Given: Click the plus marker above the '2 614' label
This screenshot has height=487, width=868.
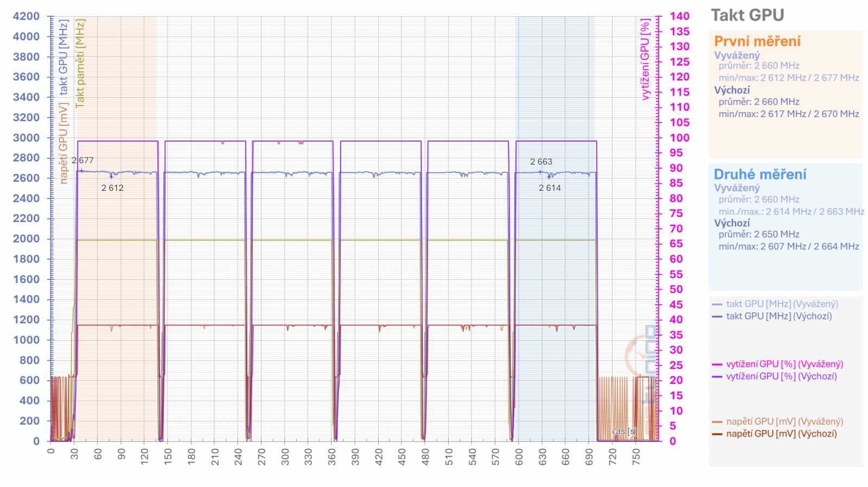Looking at the screenshot, I should point(549,176).
